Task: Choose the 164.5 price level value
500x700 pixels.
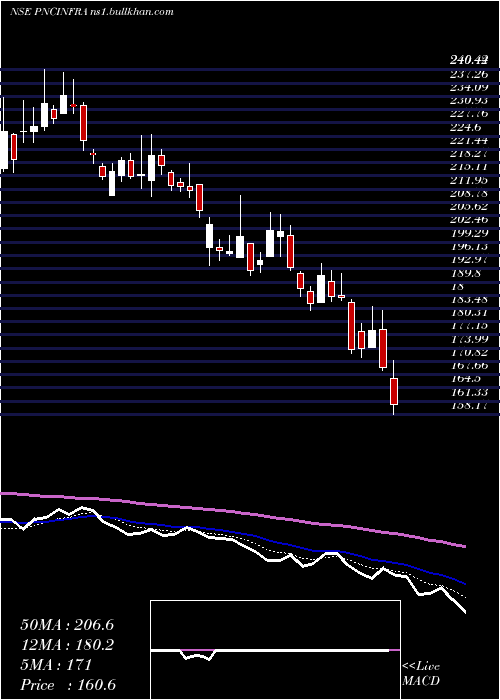Action: pos(465,379)
